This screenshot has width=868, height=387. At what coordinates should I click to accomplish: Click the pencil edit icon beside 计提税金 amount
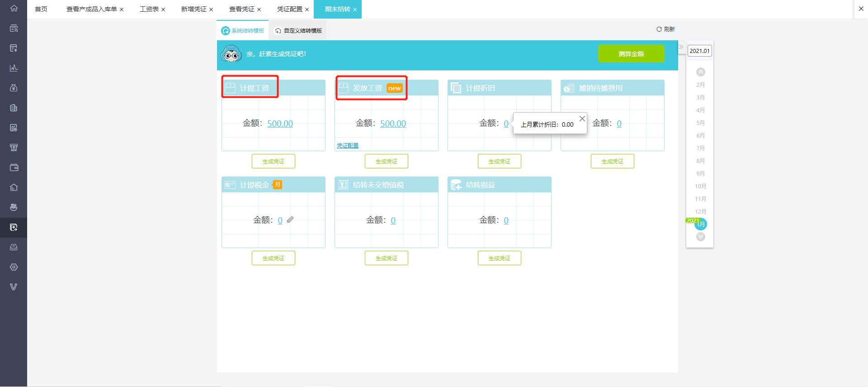pos(290,220)
